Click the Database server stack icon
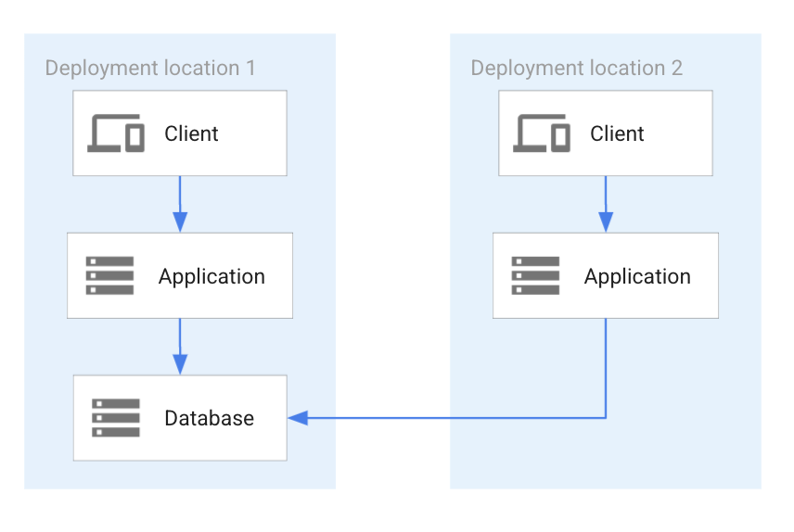Screen dimensions: 794x532 (x=116, y=418)
